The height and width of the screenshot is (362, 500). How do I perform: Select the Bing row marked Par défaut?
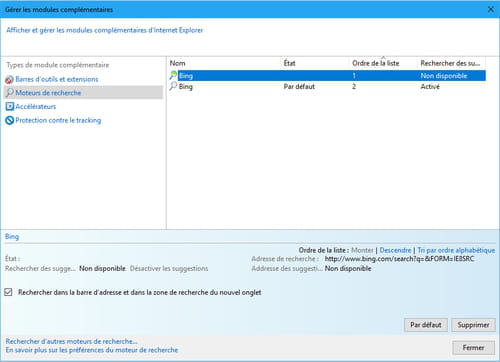point(327,87)
